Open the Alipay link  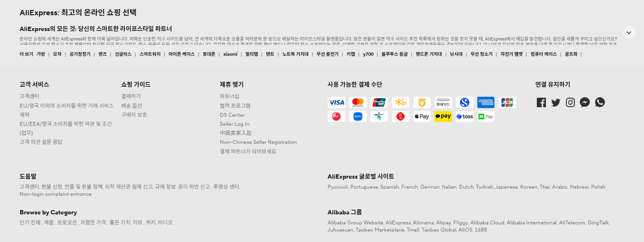point(443,222)
